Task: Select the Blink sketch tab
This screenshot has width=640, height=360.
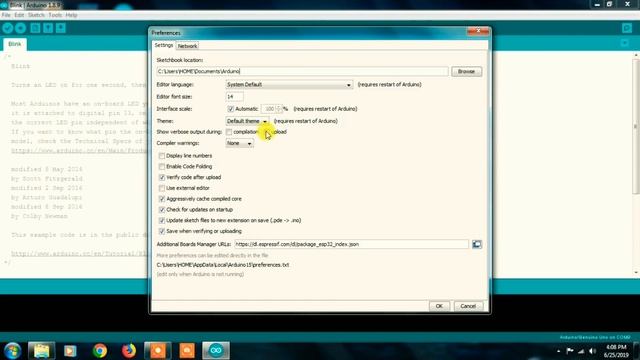Action: pos(15,44)
